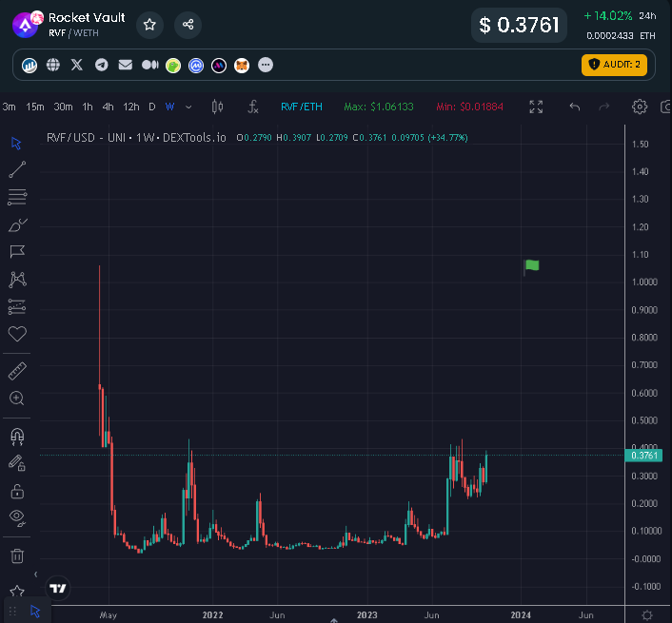Select the D daily timeframe
Screen dimensions: 672x623
(x=151, y=107)
